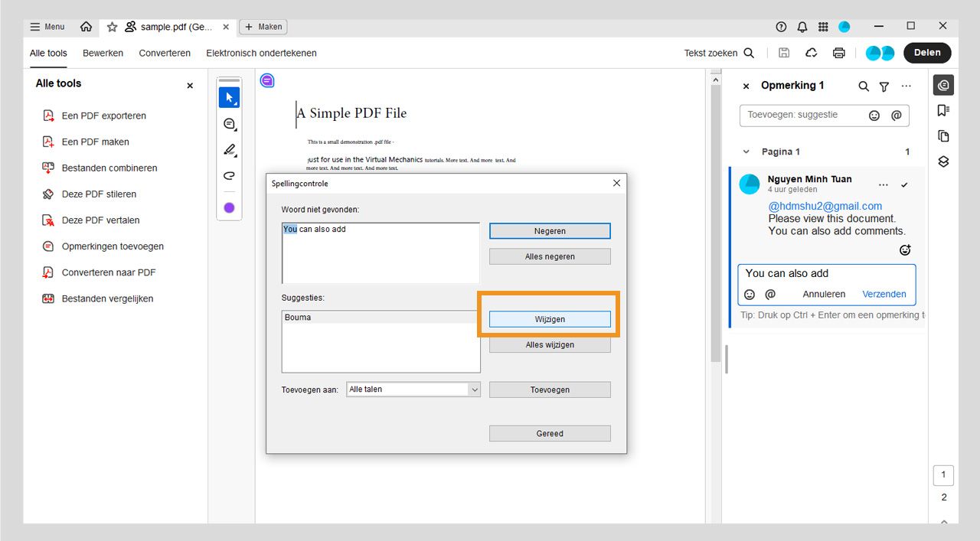Click the Maken new tab button
The height and width of the screenshot is (541, 980).
coord(263,27)
